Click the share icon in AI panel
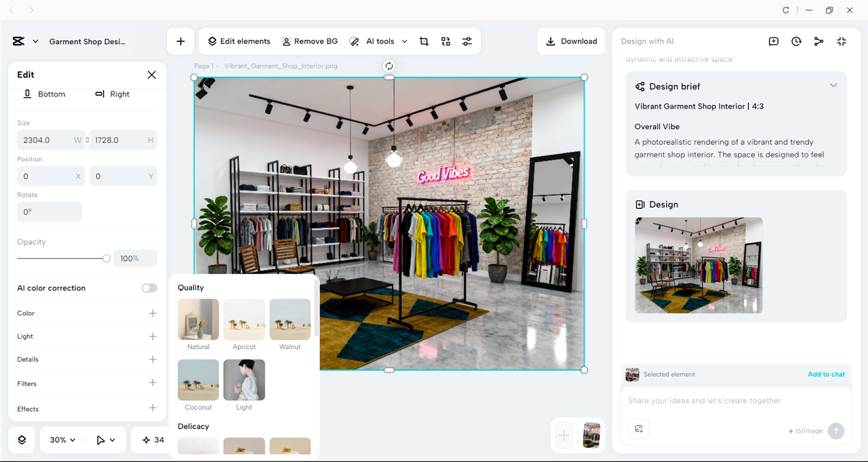 (818, 41)
